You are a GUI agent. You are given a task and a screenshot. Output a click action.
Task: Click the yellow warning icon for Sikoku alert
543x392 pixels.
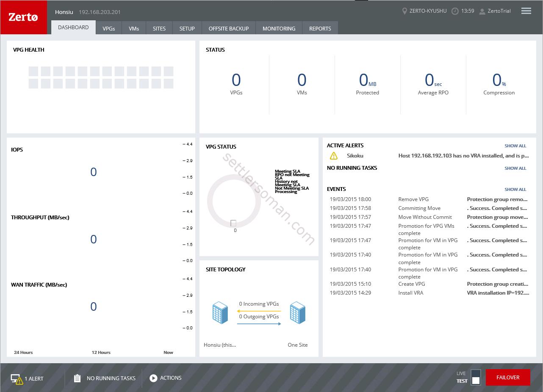click(334, 156)
